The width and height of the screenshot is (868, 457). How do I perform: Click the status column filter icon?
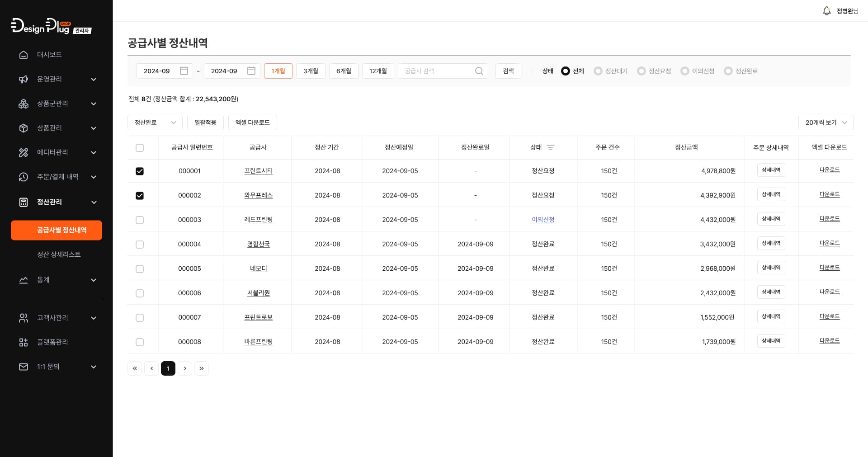click(x=550, y=147)
